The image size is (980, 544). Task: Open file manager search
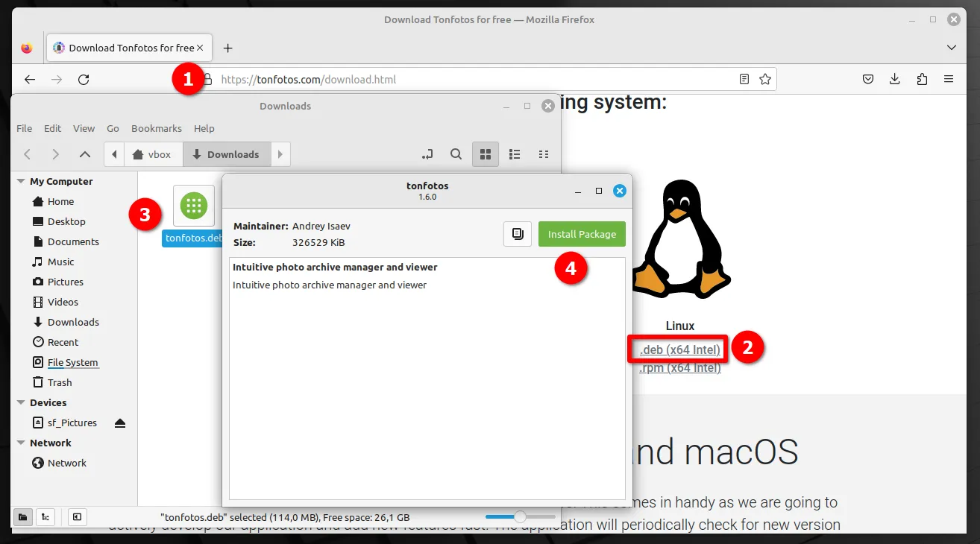click(456, 154)
